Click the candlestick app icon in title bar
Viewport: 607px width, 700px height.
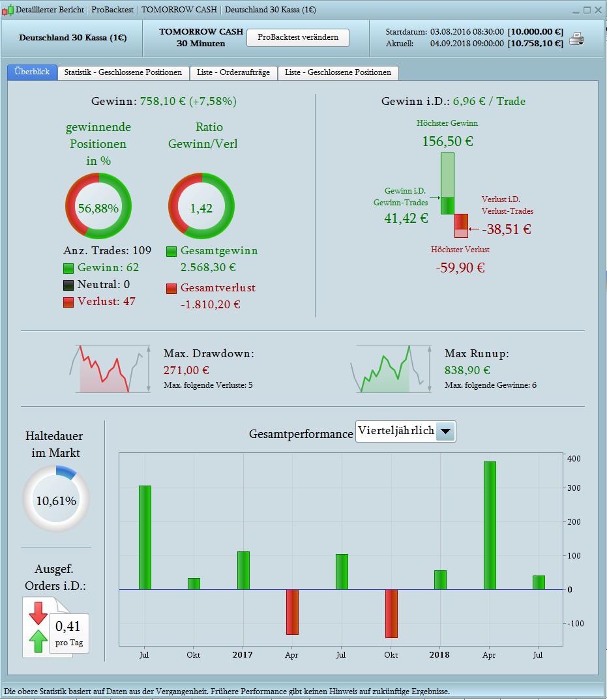tap(8, 10)
